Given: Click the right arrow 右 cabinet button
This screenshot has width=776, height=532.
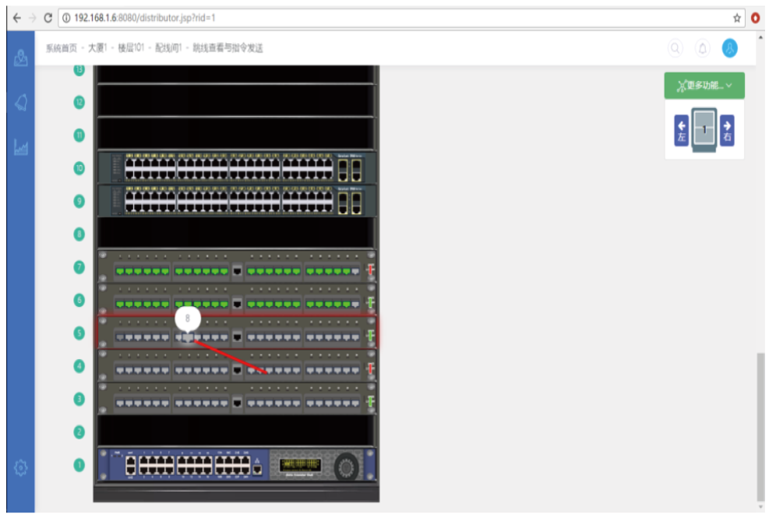Looking at the screenshot, I should (726, 130).
